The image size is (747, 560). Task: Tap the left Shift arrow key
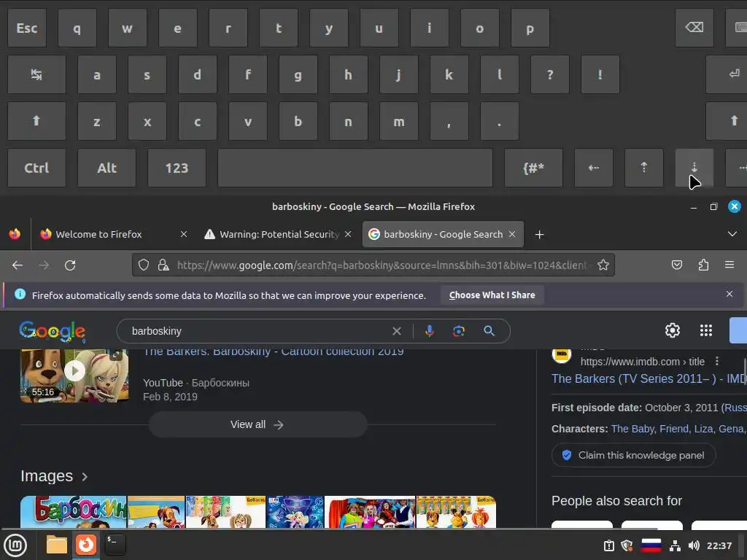pyautogui.click(x=36, y=121)
